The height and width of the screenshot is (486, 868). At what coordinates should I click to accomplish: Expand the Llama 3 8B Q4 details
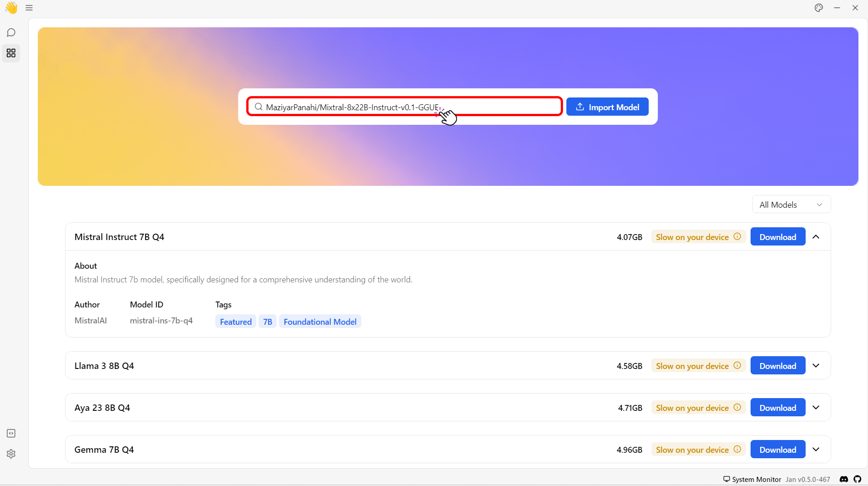click(816, 366)
